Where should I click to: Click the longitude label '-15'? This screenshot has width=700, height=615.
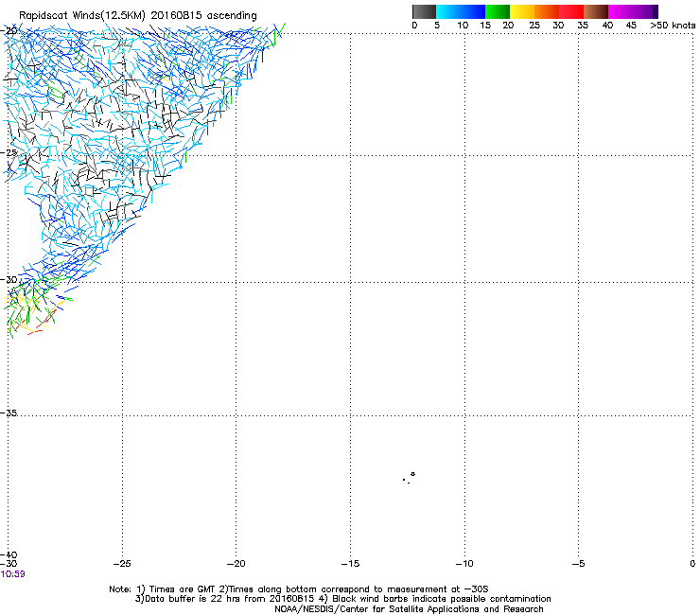coord(350,564)
